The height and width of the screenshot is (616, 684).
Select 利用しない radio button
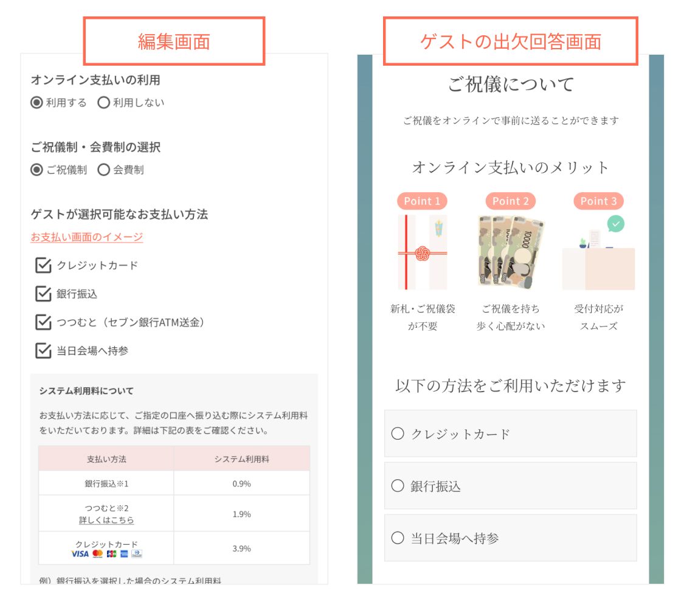[104, 103]
